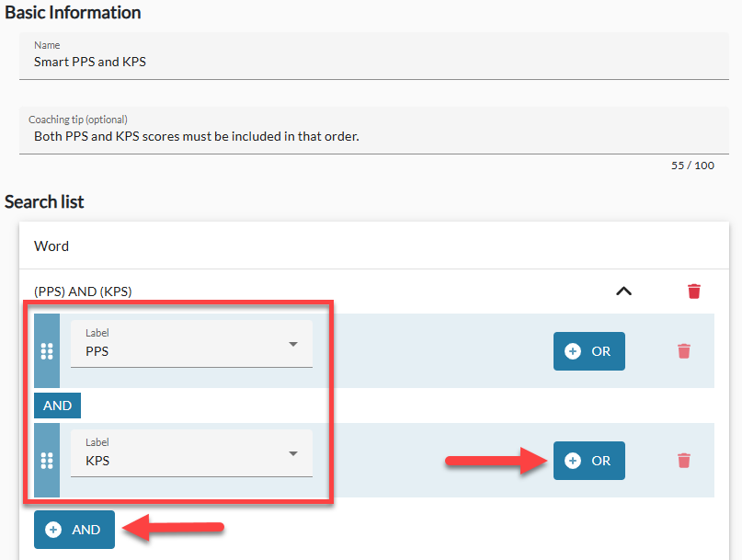This screenshot has width=742, height=560.
Task: Add an OR condition to the PPS row
Action: pyautogui.click(x=589, y=351)
